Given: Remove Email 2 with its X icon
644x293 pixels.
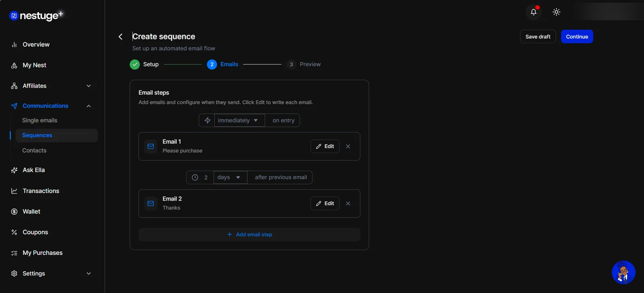Looking at the screenshot, I should click(348, 203).
